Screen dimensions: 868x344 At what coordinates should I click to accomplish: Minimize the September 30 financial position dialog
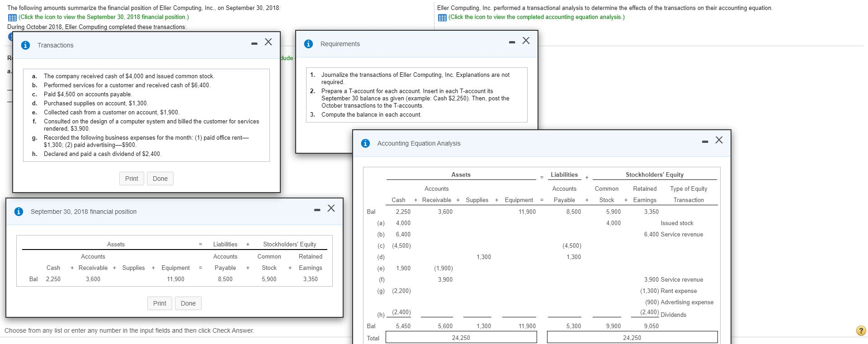pyautogui.click(x=317, y=210)
